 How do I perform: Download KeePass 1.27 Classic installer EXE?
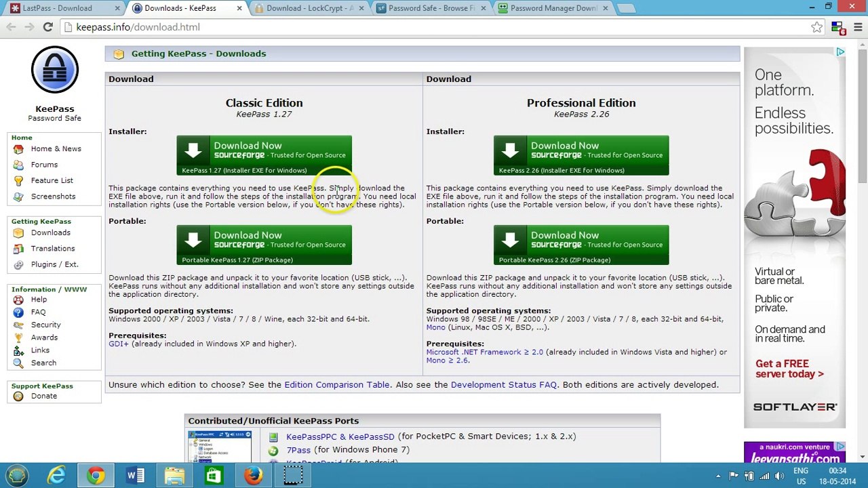[x=264, y=155]
